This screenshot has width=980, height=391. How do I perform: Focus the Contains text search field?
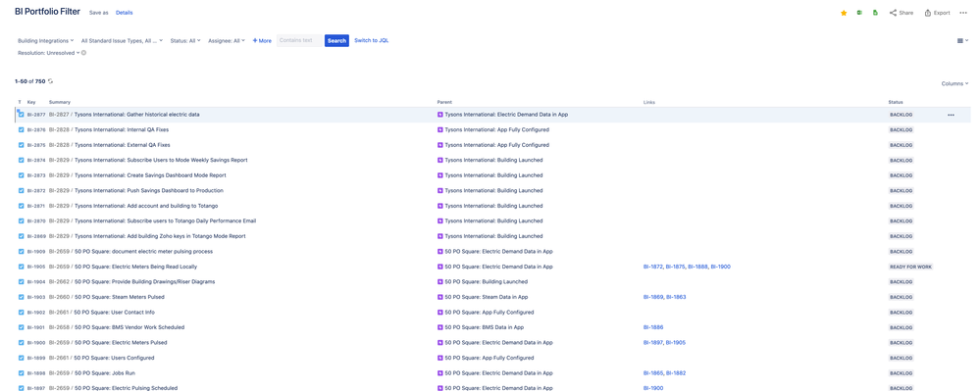point(299,40)
